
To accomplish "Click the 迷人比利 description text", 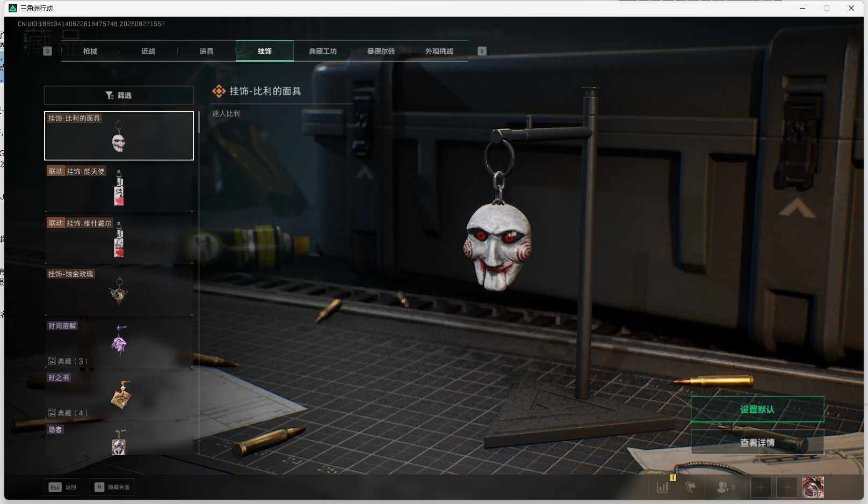I will (x=226, y=113).
